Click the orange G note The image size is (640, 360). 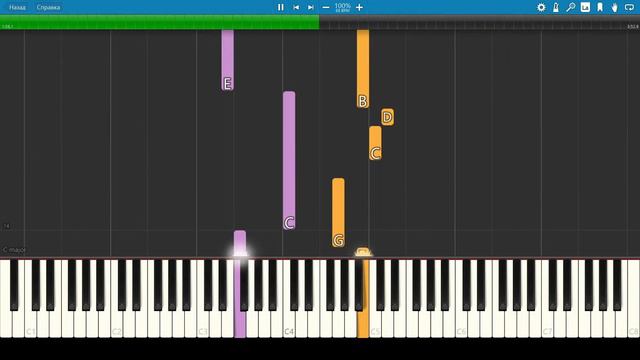(338, 213)
